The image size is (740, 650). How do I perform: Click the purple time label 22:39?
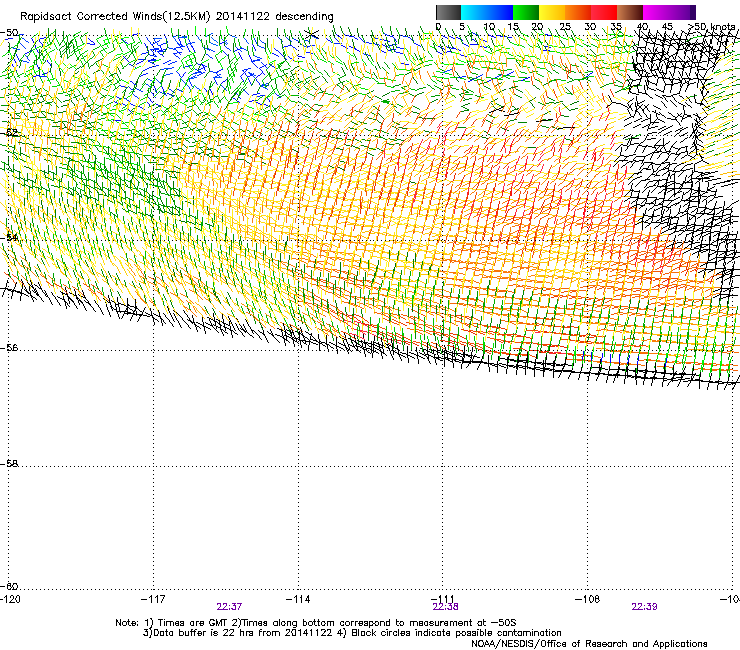point(644,607)
